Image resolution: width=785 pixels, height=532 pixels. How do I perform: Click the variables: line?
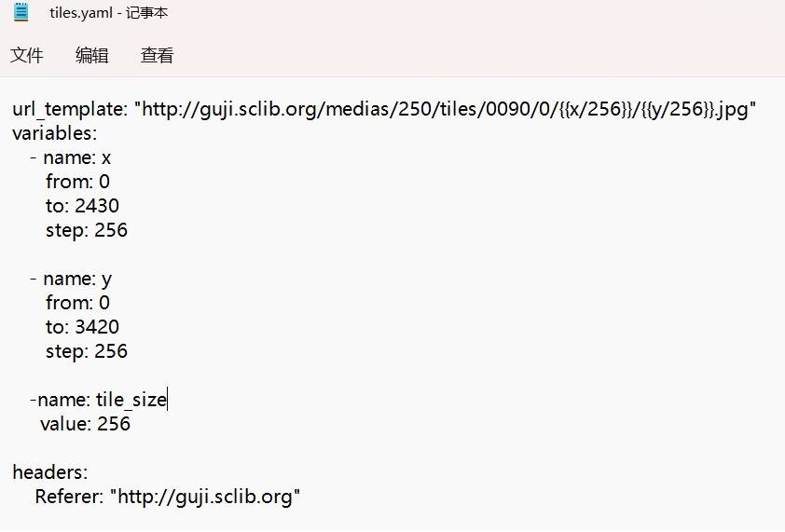click(x=55, y=133)
